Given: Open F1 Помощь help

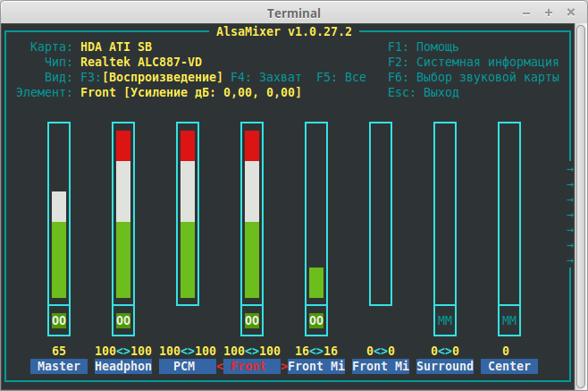Looking at the screenshot, I should (423, 47).
